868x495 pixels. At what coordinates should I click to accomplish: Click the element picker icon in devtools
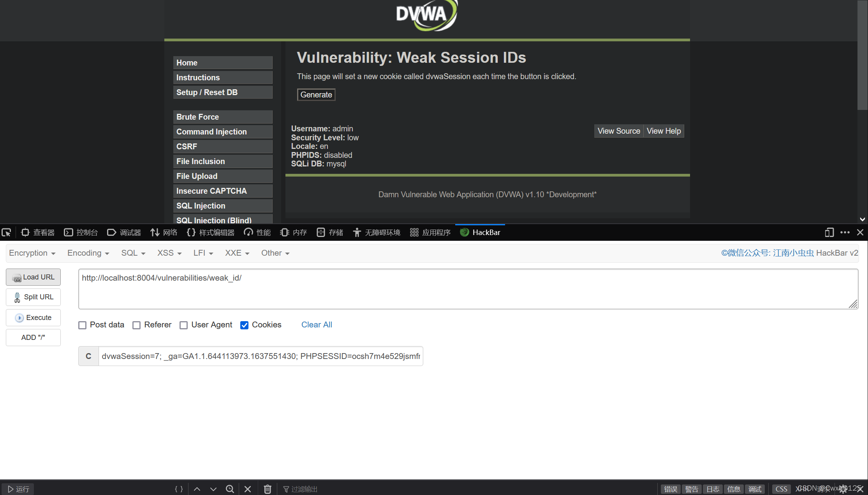click(7, 233)
